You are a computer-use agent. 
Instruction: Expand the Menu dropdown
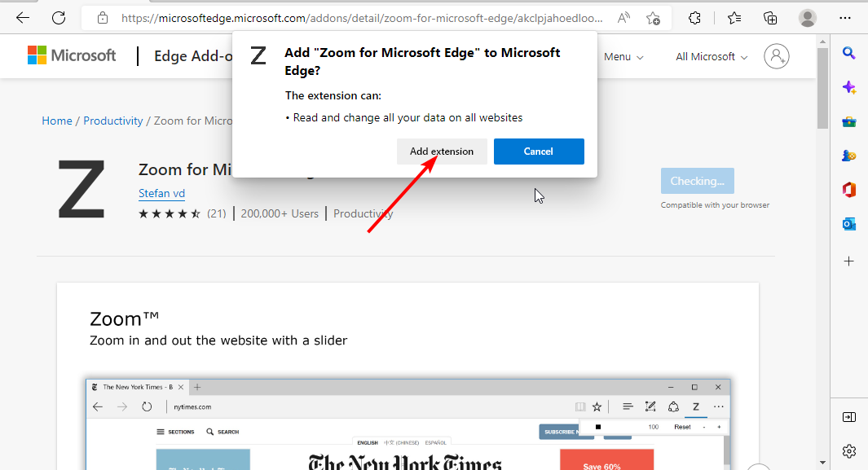[x=623, y=57]
